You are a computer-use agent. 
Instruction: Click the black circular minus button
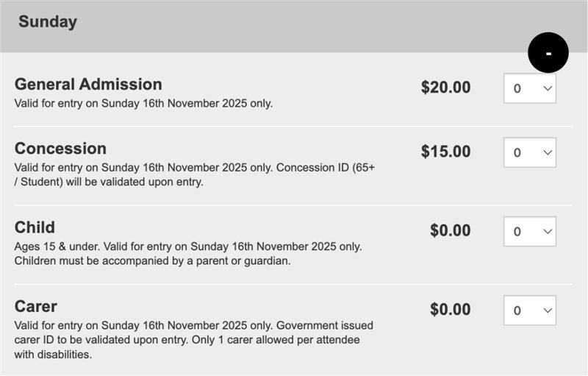(548, 53)
